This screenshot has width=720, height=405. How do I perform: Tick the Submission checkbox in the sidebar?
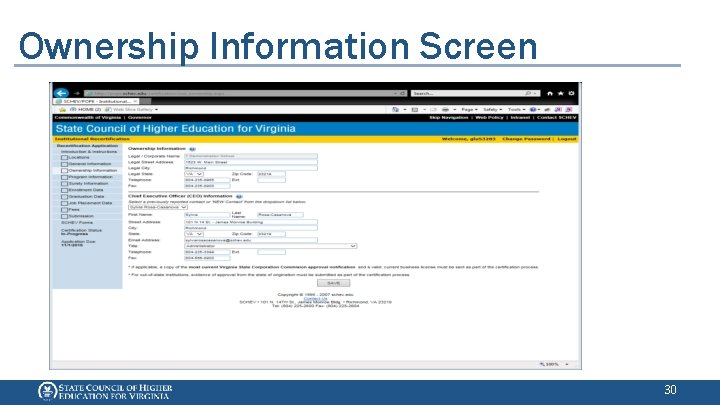(x=64, y=216)
